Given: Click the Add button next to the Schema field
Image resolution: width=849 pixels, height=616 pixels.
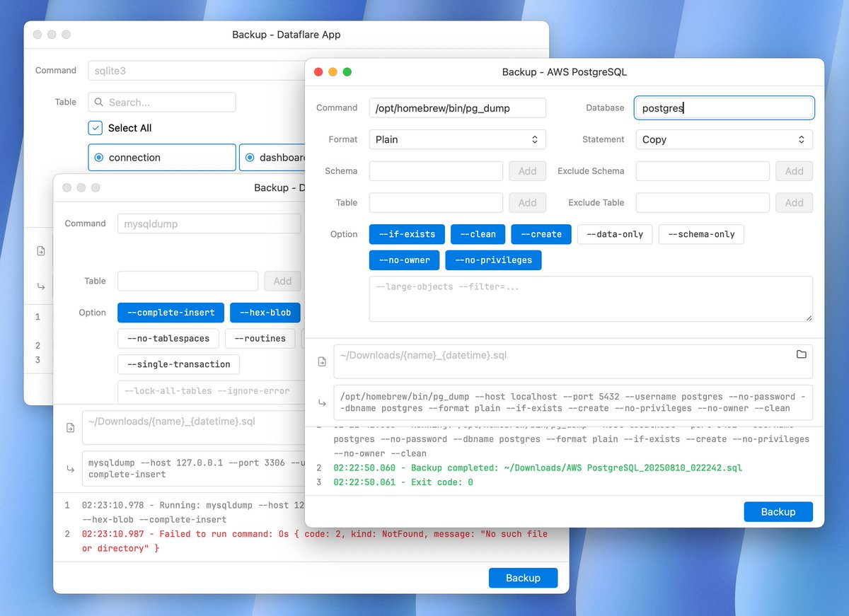Looking at the screenshot, I should (528, 171).
